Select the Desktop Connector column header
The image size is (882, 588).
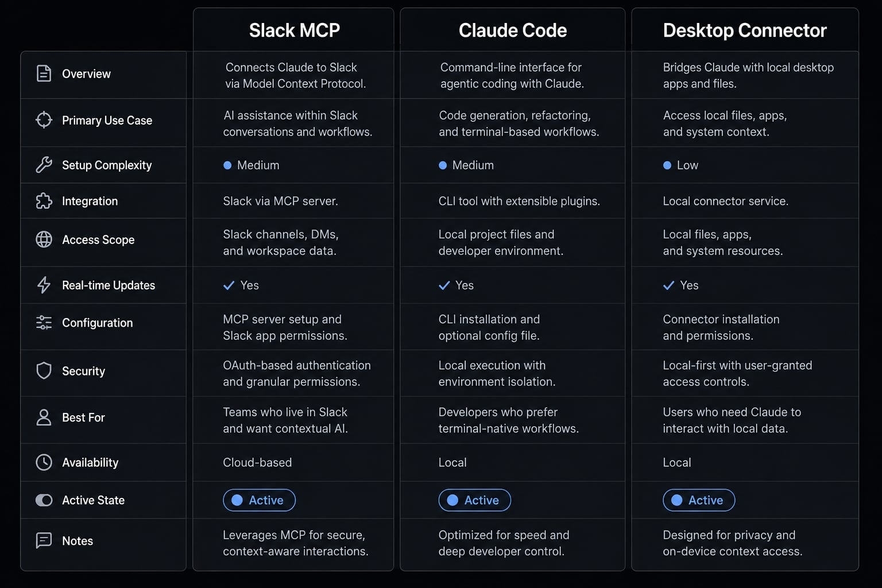745,30
